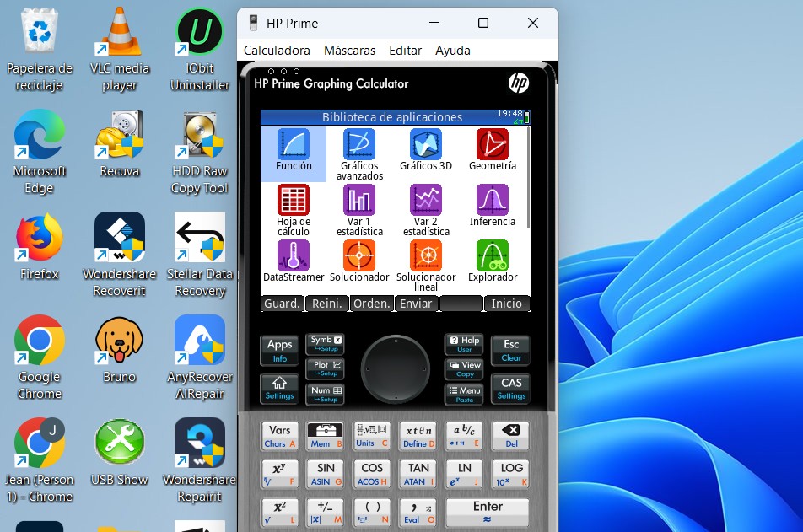Screen dimensions: 803x532
Task: Launch the Solucionador app
Action: point(359,257)
